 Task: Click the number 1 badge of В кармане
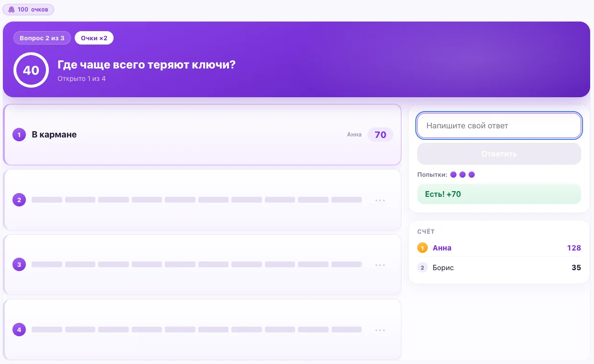coord(19,135)
